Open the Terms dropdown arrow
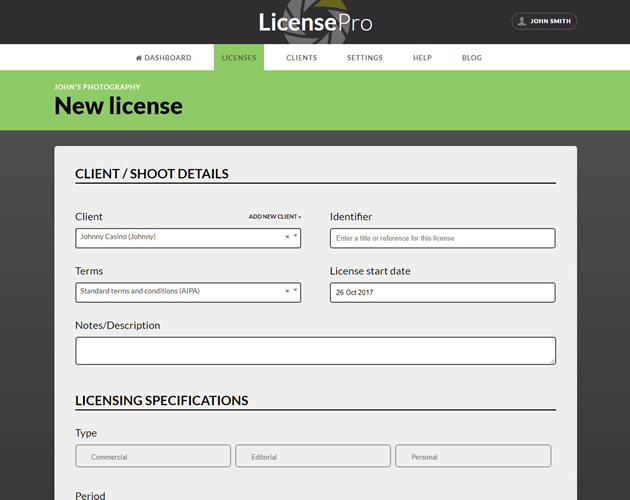Viewport: 630px width, 500px height. [x=295, y=290]
